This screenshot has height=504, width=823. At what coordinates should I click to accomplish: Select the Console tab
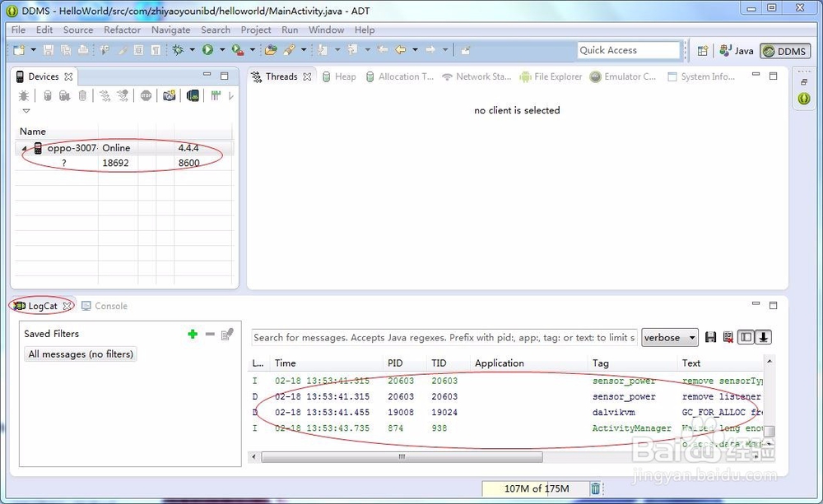click(x=105, y=306)
